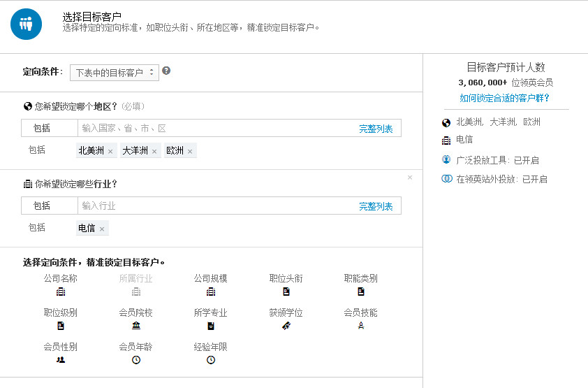Select the 所学专业 targeting label
Viewport: 588px width, 388px height.
click(x=211, y=312)
